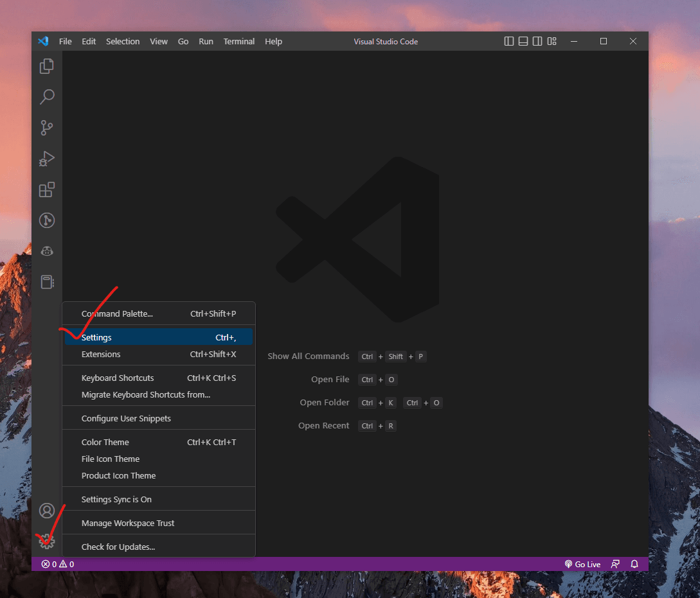Toggle Primary Side Bar layout icon
The height and width of the screenshot is (598, 700).
[509, 42]
